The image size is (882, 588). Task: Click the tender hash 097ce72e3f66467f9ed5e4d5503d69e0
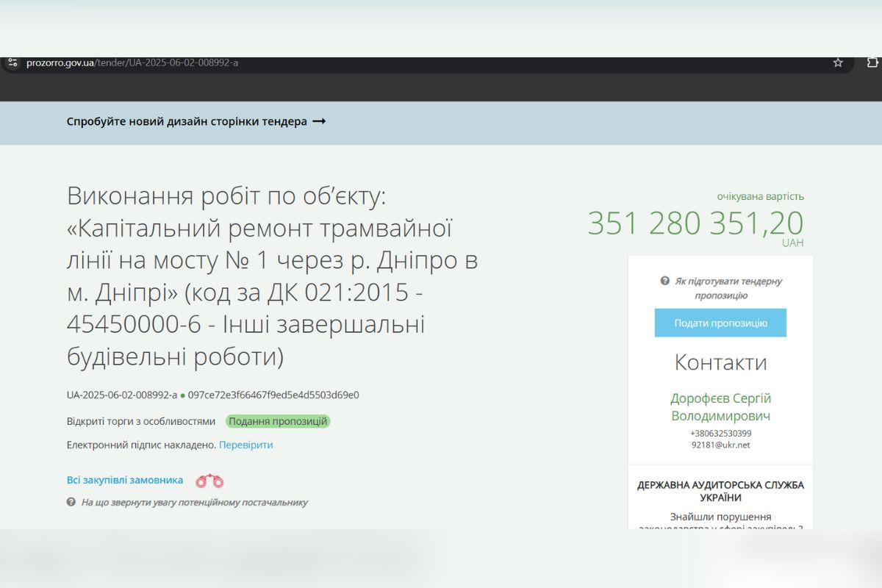point(273,395)
